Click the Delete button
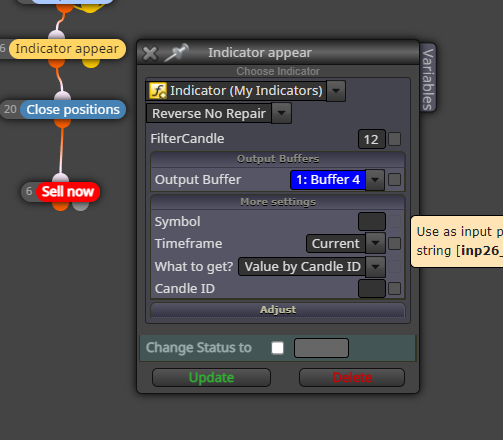The image size is (503, 440). (352, 378)
